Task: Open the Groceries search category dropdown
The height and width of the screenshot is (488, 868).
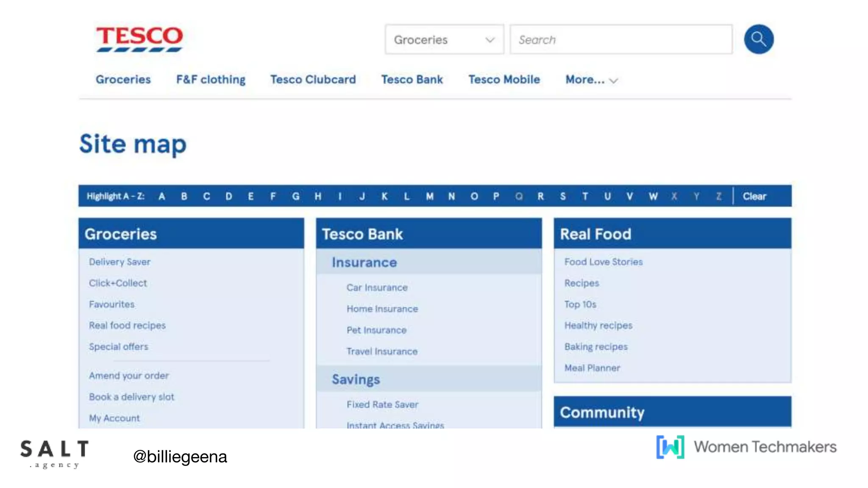Action: click(444, 39)
